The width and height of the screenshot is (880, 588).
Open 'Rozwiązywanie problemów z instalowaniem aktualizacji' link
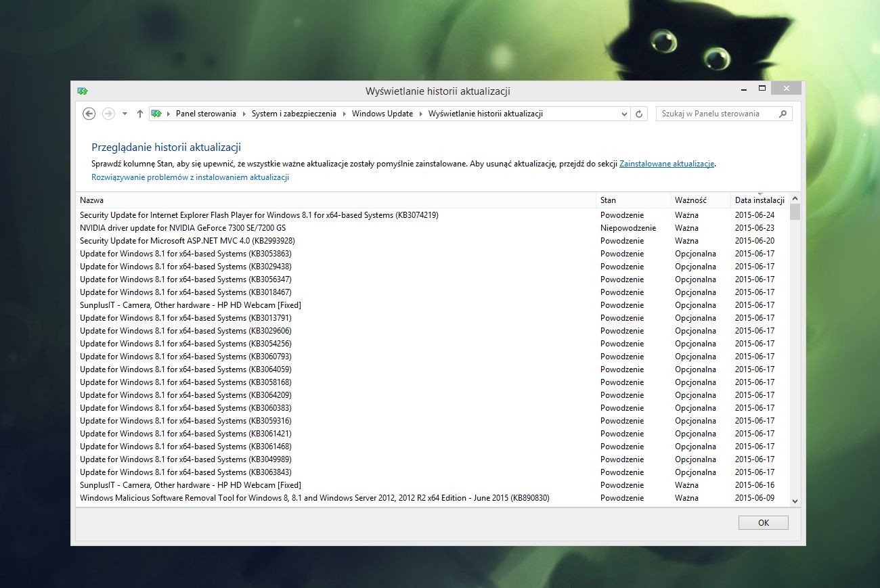[190, 177]
